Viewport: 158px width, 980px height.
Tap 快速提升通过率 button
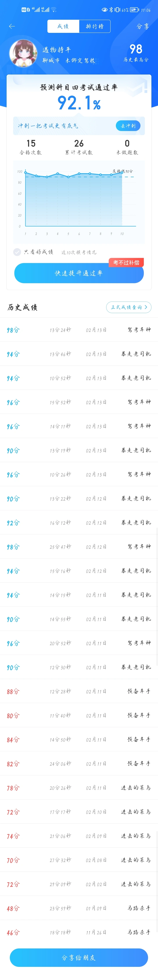coord(79,273)
